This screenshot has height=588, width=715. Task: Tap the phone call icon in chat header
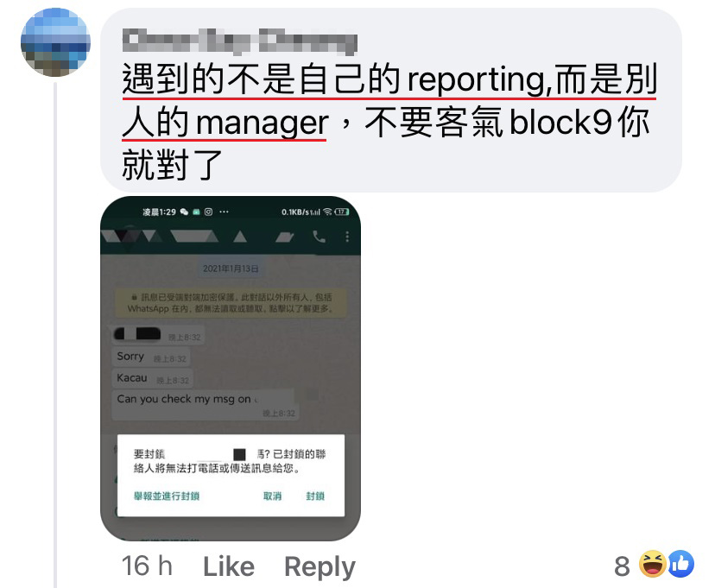319,236
